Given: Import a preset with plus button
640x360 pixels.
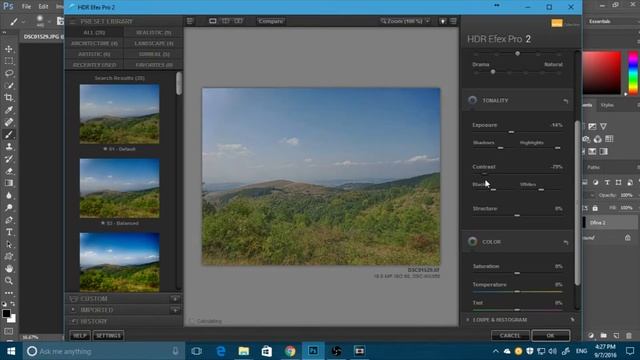Looking at the screenshot, I should (x=175, y=310).
